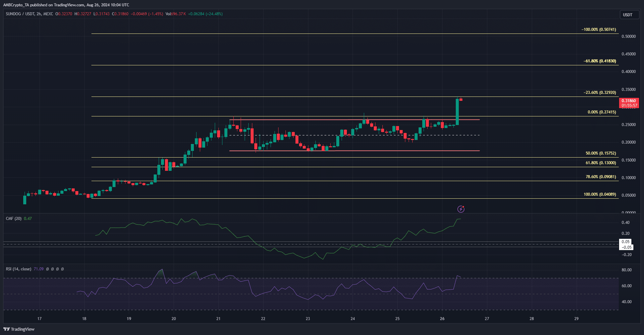Click date label 21 on time axis
The width and height of the screenshot is (644, 335).
[218, 319]
